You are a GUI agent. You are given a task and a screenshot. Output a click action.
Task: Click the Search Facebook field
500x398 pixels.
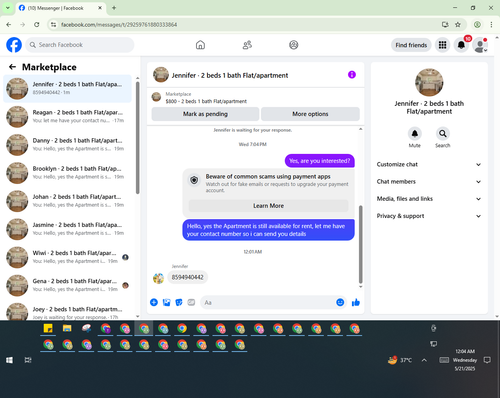click(x=80, y=45)
